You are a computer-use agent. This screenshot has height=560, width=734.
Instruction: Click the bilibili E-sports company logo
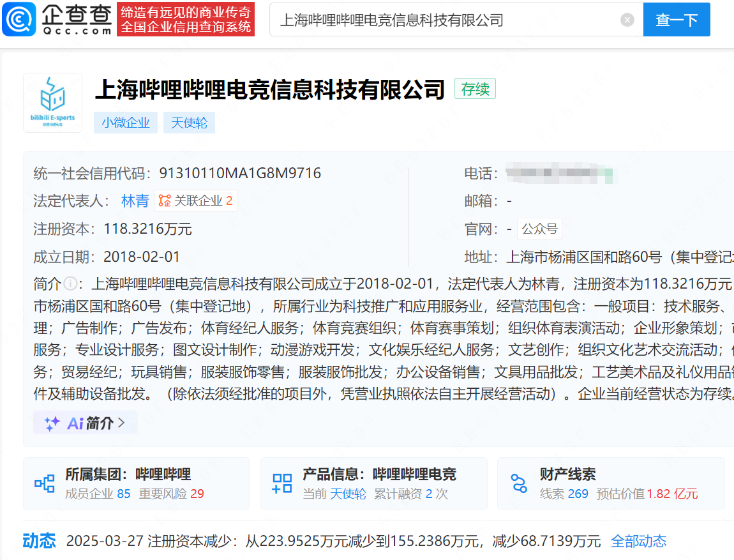tap(52, 103)
